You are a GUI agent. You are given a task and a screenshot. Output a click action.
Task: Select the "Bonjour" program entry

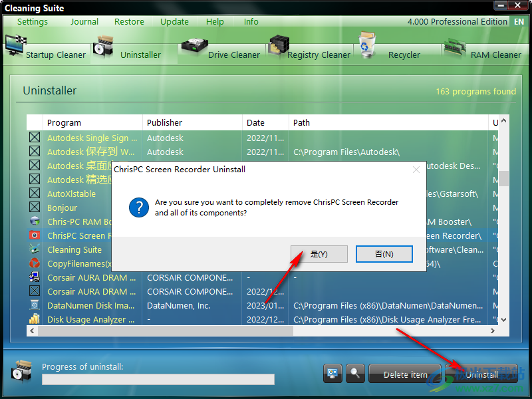pyautogui.click(x=62, y=207)
